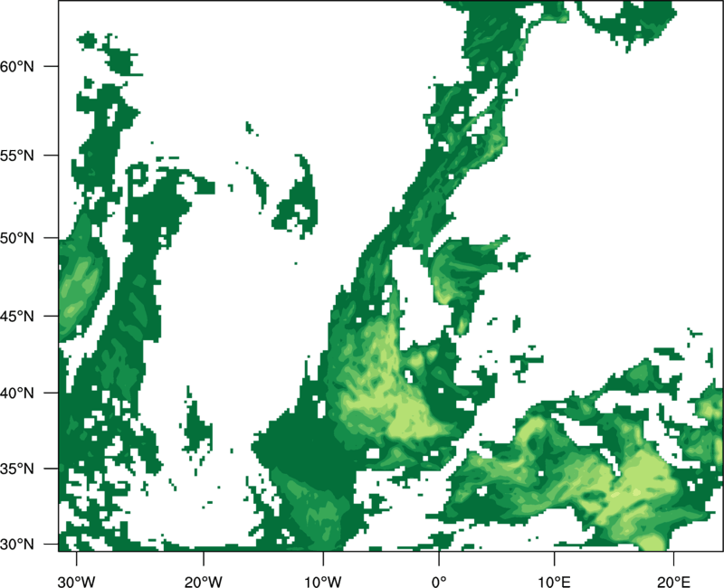Click the 50°N latitude label

[17, 238]
